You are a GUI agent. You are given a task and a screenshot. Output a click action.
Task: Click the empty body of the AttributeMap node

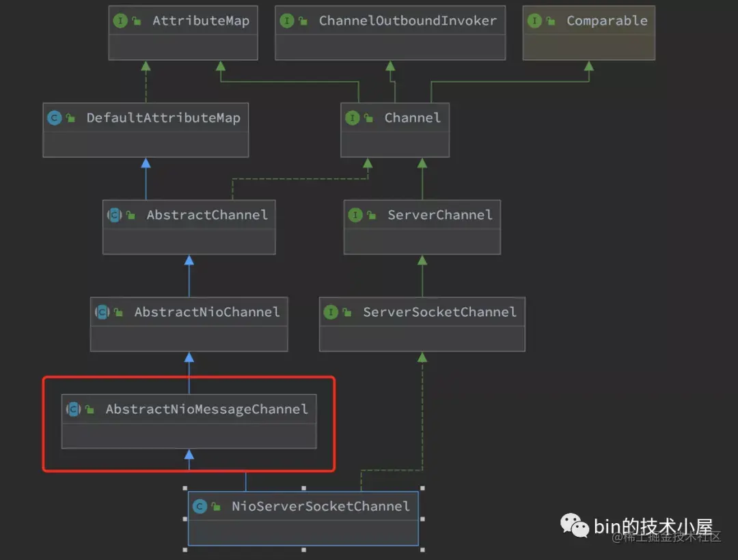(183, 48)
